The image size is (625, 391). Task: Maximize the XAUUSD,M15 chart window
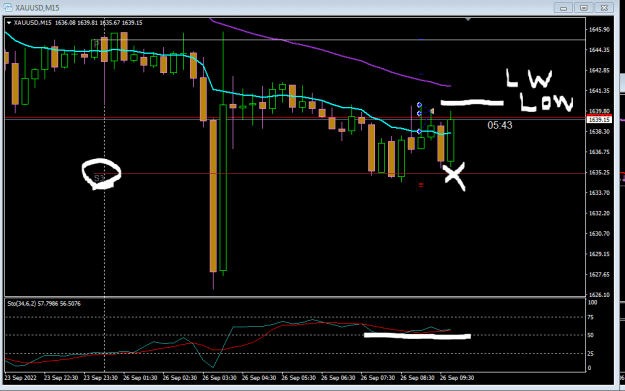(584, 8)
